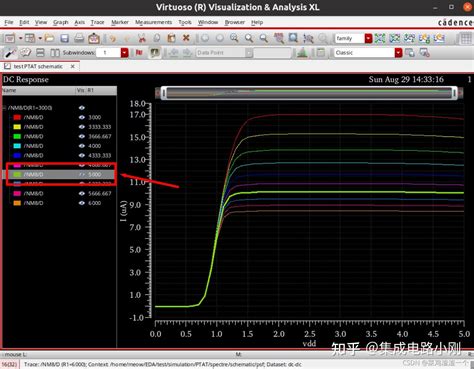Screen dimensions: 474x369
Task: Open the Measurements menu
Action: click(153, 22)
